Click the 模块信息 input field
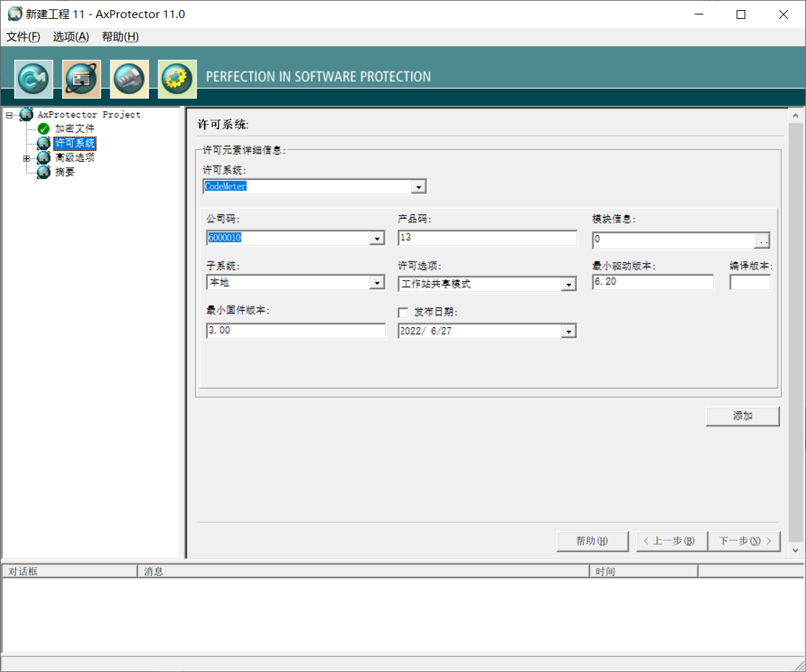The image size is (806, 672). [x=674, y=241]
